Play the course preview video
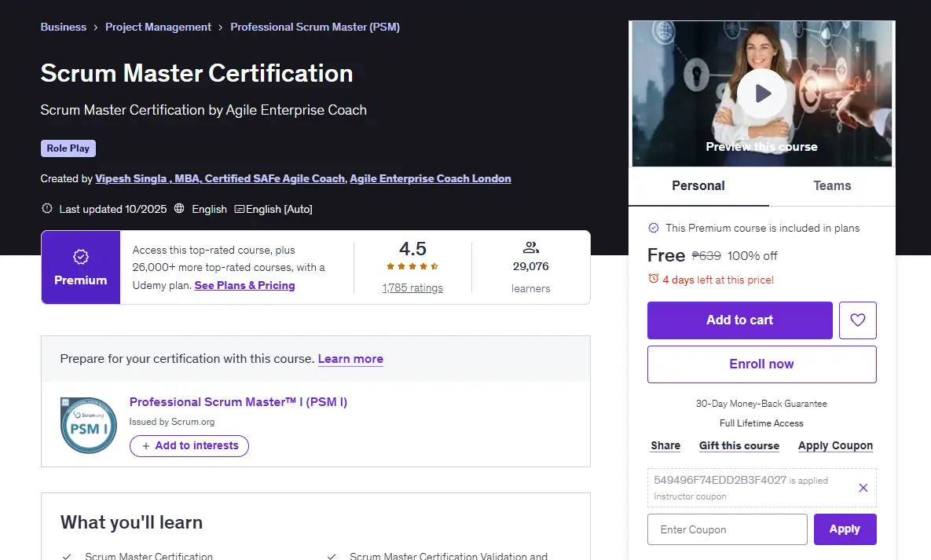 (762, 93)
